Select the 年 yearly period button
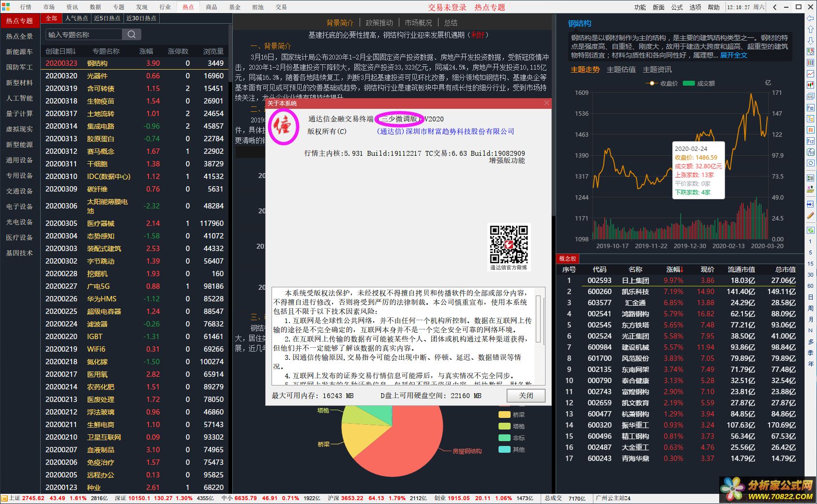The height and width of the screenshot is (504, 817). [810, 364]
